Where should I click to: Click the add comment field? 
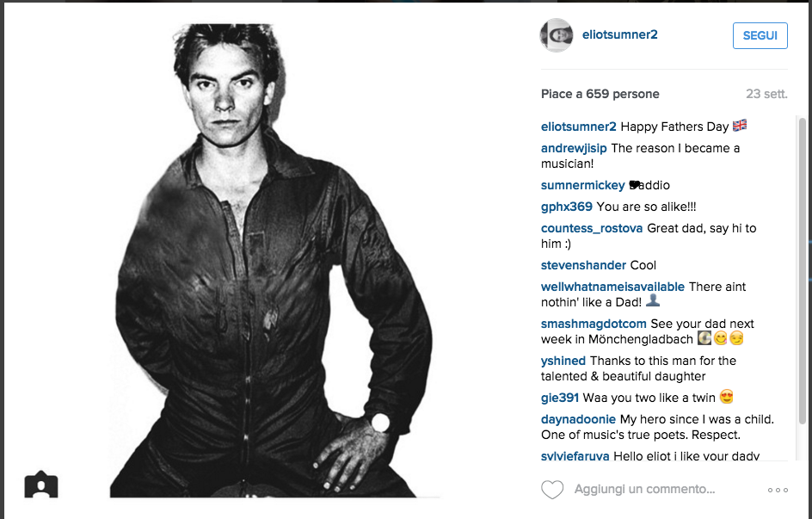coord(644,490)
